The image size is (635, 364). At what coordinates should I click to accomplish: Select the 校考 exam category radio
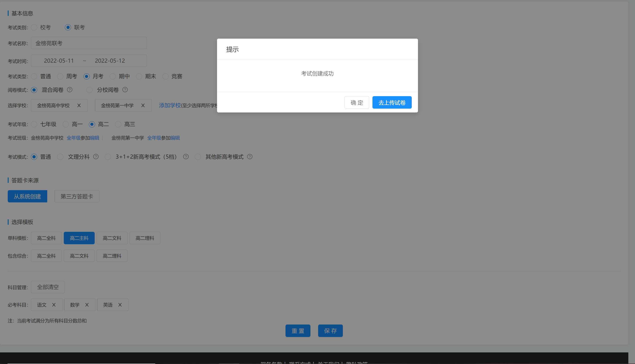pyautogui.click(x=34, y=27)
